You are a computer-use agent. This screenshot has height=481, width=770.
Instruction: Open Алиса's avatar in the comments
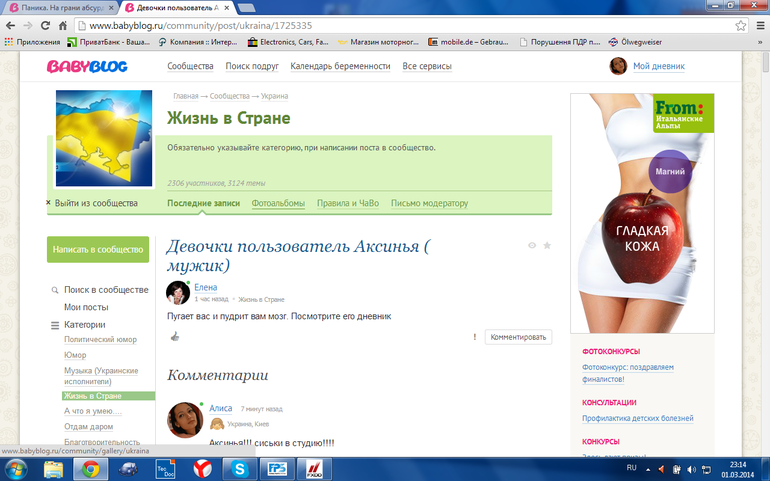pyautogui.click(x=185, y=420)
